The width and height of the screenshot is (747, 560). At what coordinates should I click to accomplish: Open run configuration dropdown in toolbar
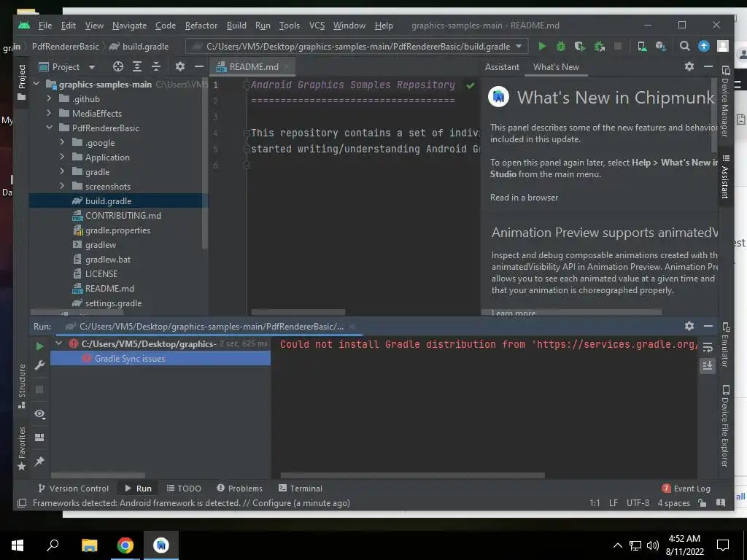[x=519, y=46]
